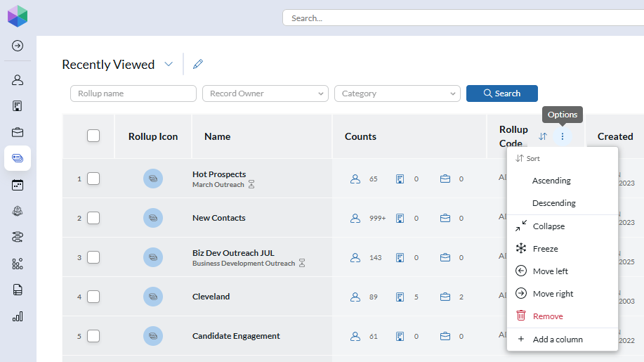Open the New Contacts rollup link
Image resolution: width=644 pixels, height=362 pixels.
click(218, 218)
